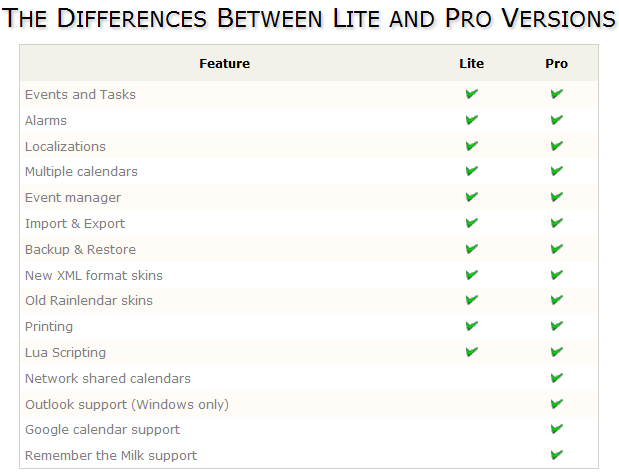The width and height of the screenshot is (619, 474).
Task: Click the Pro checkmark for Google calendar support
Action: [x=557, y=429]
